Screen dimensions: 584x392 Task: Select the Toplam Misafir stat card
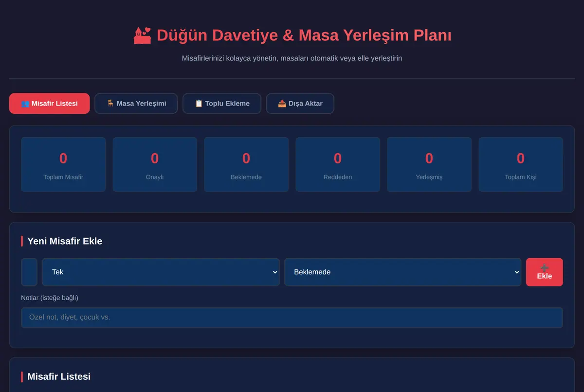pyautogui.click(x=63, y=164)
